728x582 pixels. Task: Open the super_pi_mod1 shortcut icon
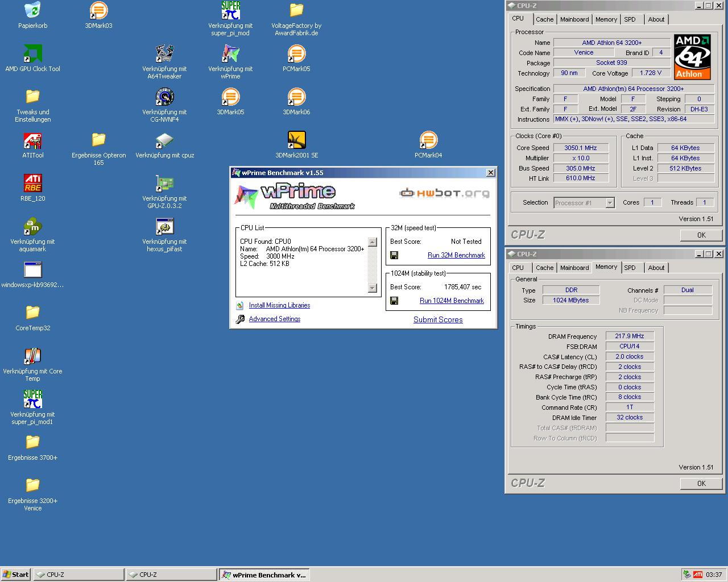pyautogui.click(x=32, y=399)
